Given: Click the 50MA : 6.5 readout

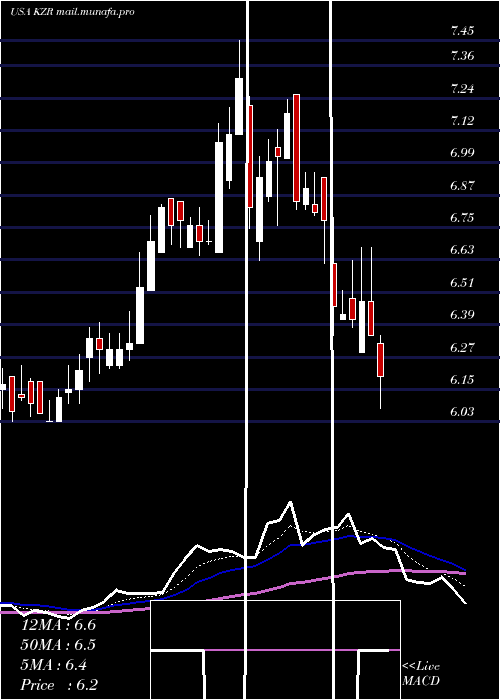Looking at the screenshot, I should coord(58,645).
